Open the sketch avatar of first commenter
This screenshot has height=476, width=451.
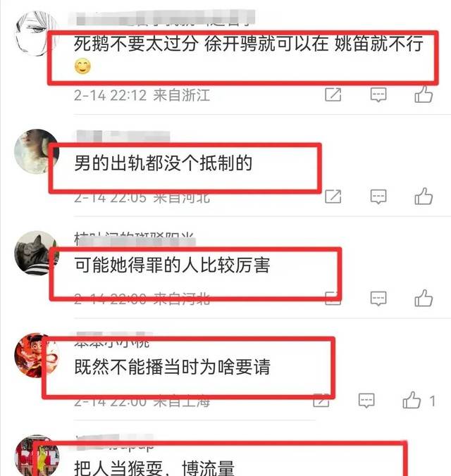37,33
